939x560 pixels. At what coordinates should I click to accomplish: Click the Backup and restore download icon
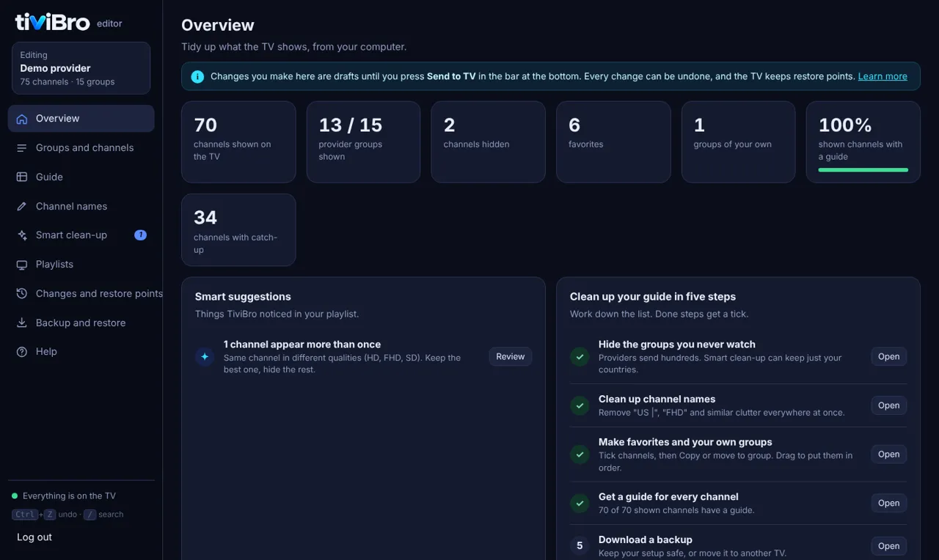coord(22,323)
